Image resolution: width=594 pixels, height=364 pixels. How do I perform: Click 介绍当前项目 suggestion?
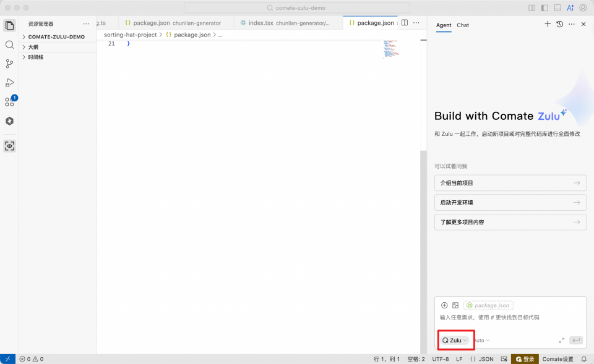[x=510, y=183]
